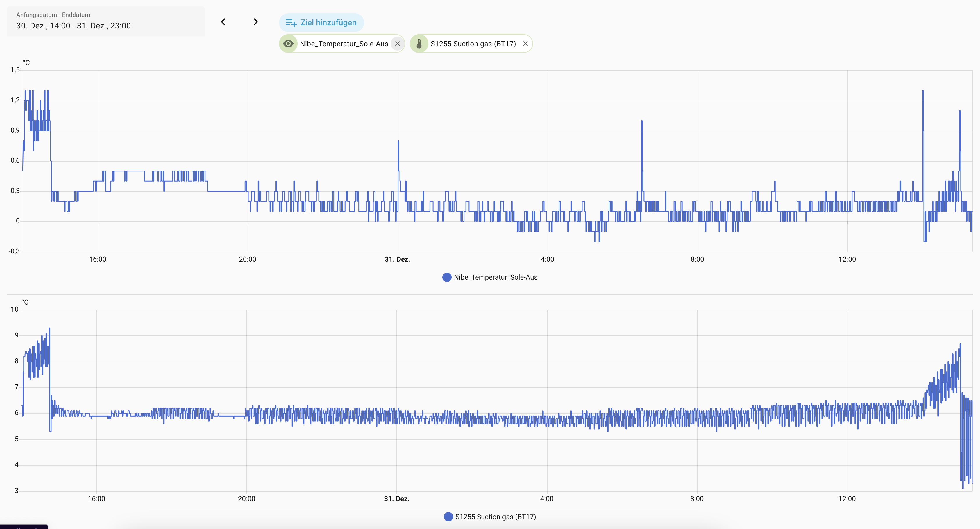980x529 pixels.
Task: Toggle Nibe_Temperatur_Sole-Aus series via legend label
Action: 495,278
